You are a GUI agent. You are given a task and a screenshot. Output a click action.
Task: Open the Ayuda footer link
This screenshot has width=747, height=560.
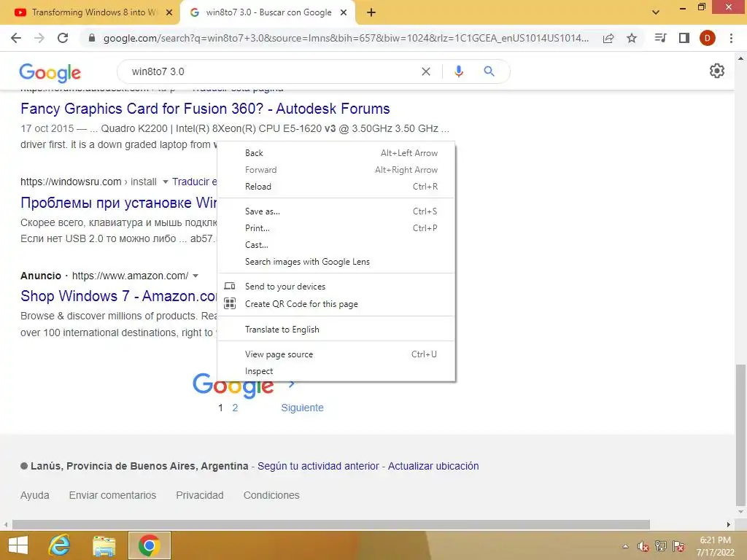pos(35,495)
